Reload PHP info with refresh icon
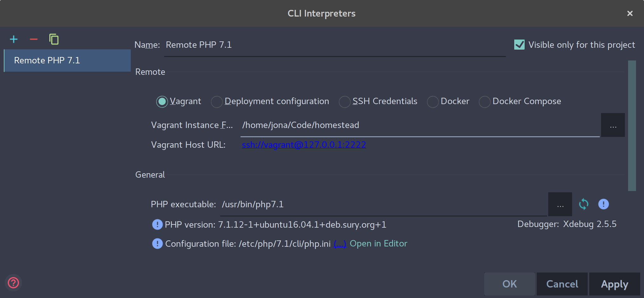644x298 pixels. (584, 204)
